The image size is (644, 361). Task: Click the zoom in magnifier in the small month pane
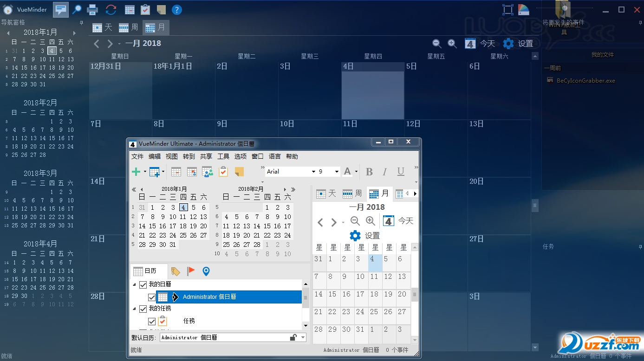click(371, 221)
